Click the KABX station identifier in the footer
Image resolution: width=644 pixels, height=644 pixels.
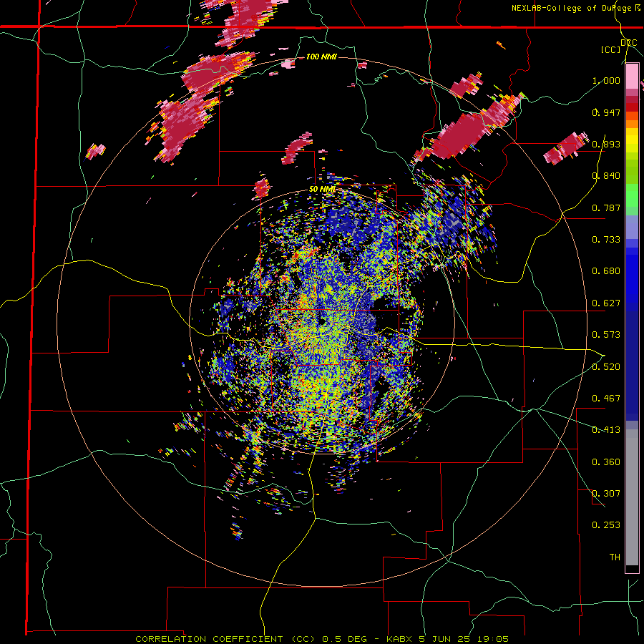point(399,639)
